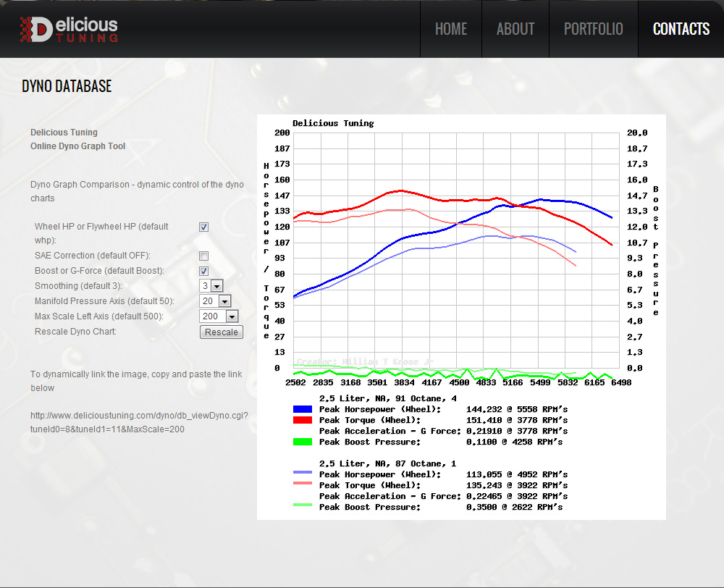Toggle the Wheel HP or Flywheel HP checkbox
Viewport: 724px width, 588px height.
point(203,227)
